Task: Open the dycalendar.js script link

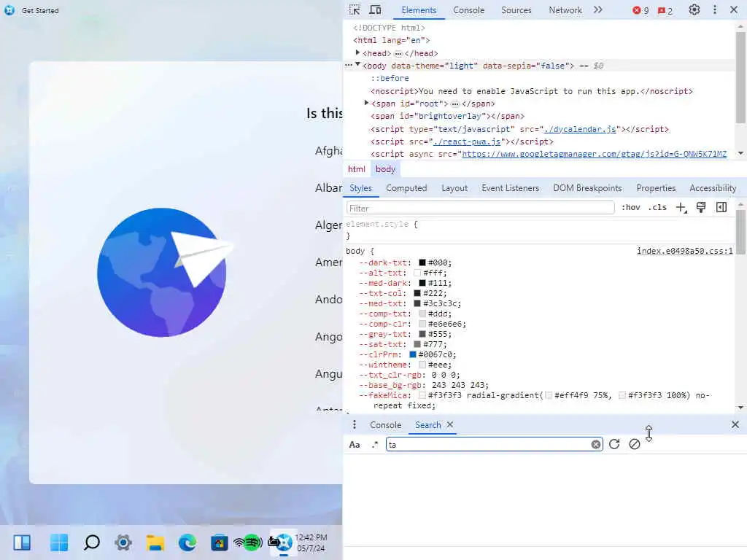Action: point(580,129)
